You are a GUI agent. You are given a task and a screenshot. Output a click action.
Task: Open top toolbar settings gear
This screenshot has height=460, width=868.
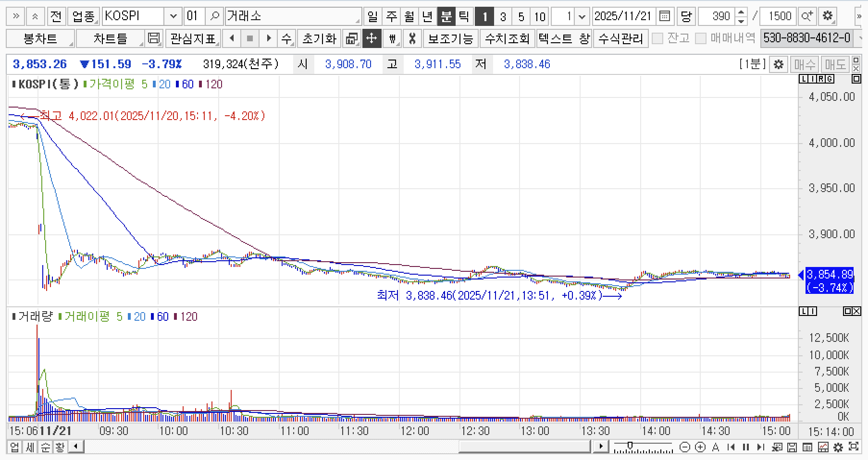point(827,16)
